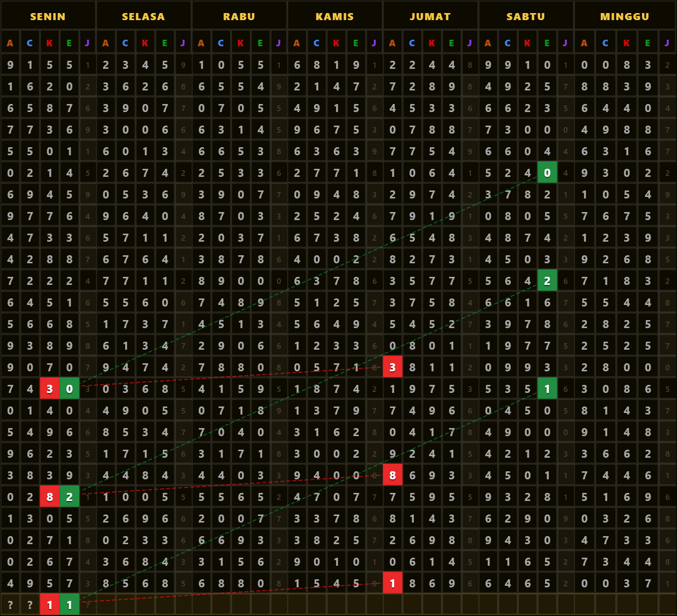Click the red highlighted 8 in JUMAT A column
Viewport: 677px width, 616px height.
[x=392, y=475]
